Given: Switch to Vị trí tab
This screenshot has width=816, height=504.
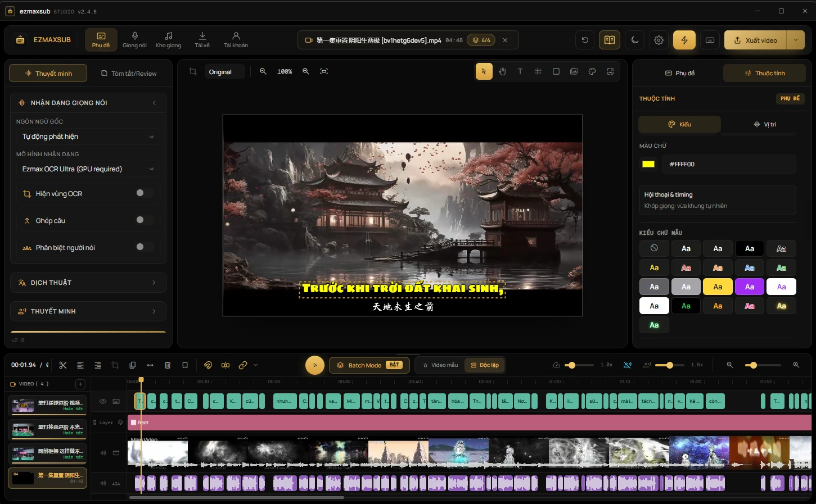Looking at the screenshot, I should pos(765,124).
